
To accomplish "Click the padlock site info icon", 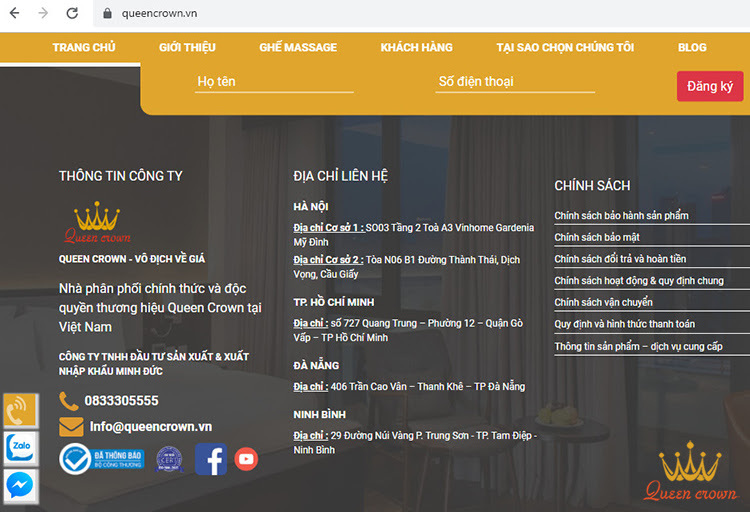I will click(x=108, y=13).
